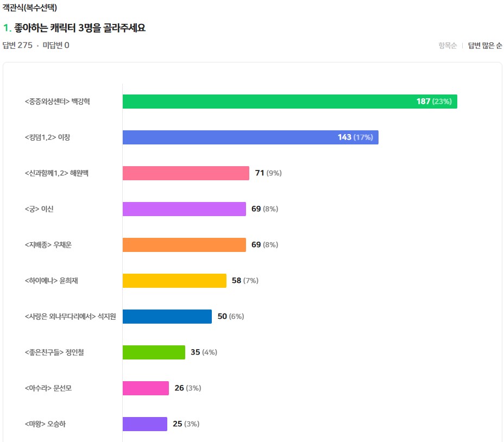Click the 답변 275 count text
Viewport: 504px width, 442px height.
click(x=17, y=45)
